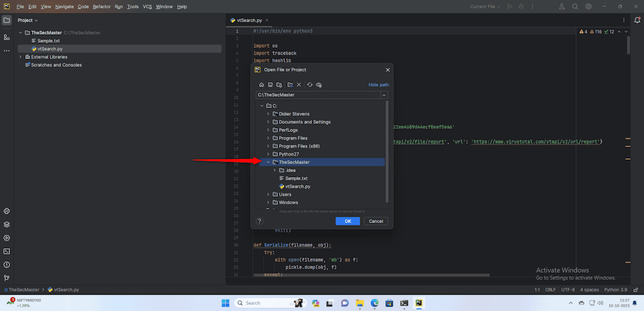Toggle the Project tool window icon

(x=6, y=20)
